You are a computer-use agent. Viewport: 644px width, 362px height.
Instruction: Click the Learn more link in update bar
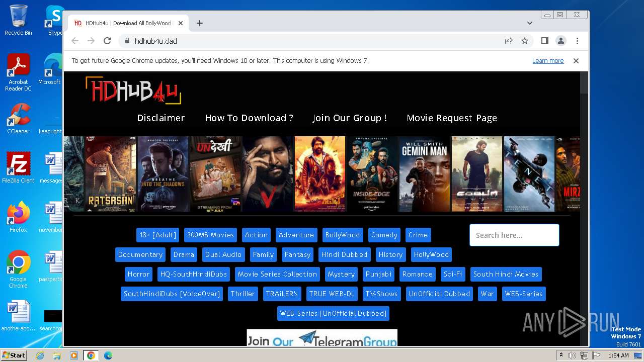548,61
